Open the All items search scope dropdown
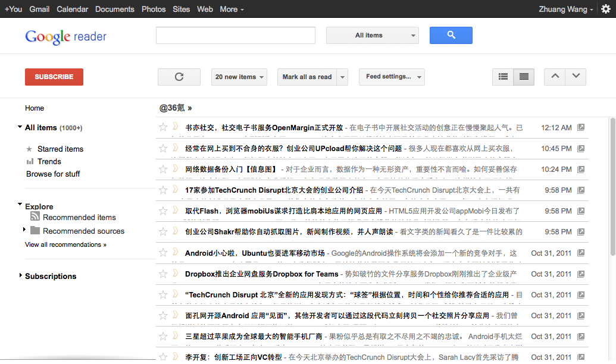616x364 pixels. tap(373, 35)
